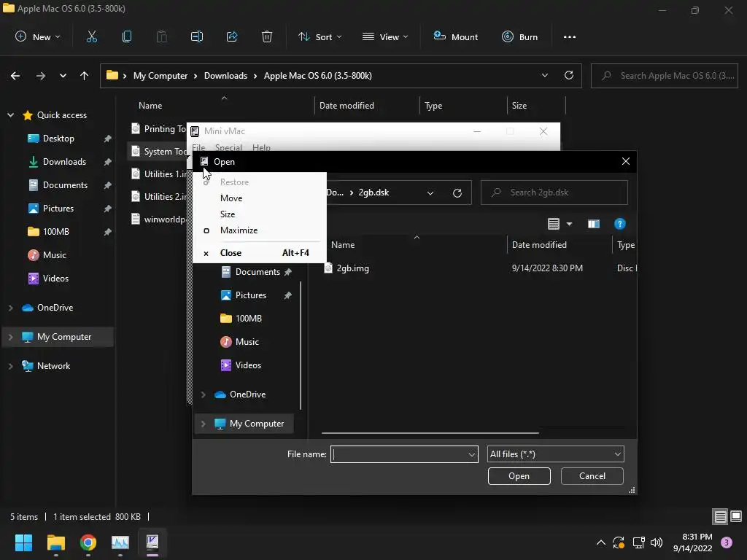Open the file type All files dropdown
The image size is (747, 560).
(x=555, y=454)
